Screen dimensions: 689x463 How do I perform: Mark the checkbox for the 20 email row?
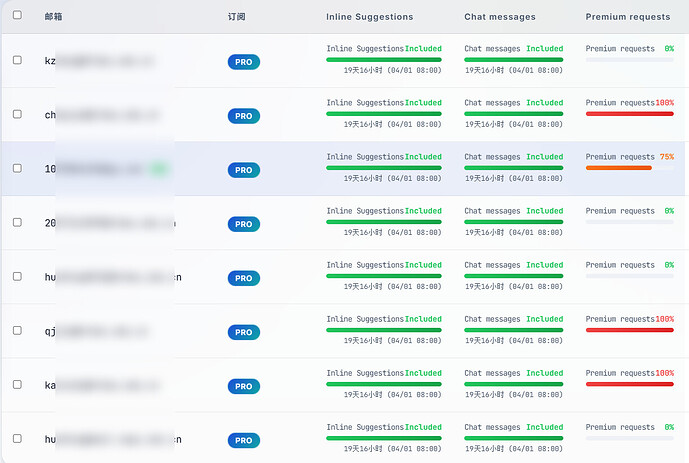point(17,222)
